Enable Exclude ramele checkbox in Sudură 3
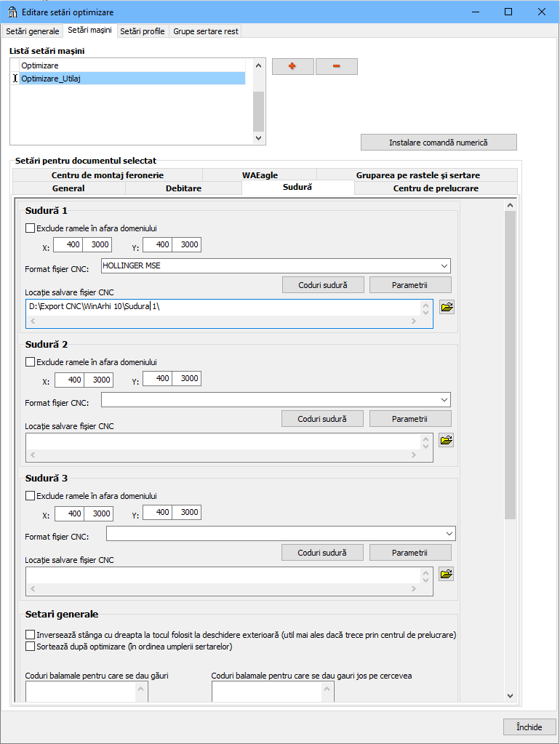 point(30,496)
